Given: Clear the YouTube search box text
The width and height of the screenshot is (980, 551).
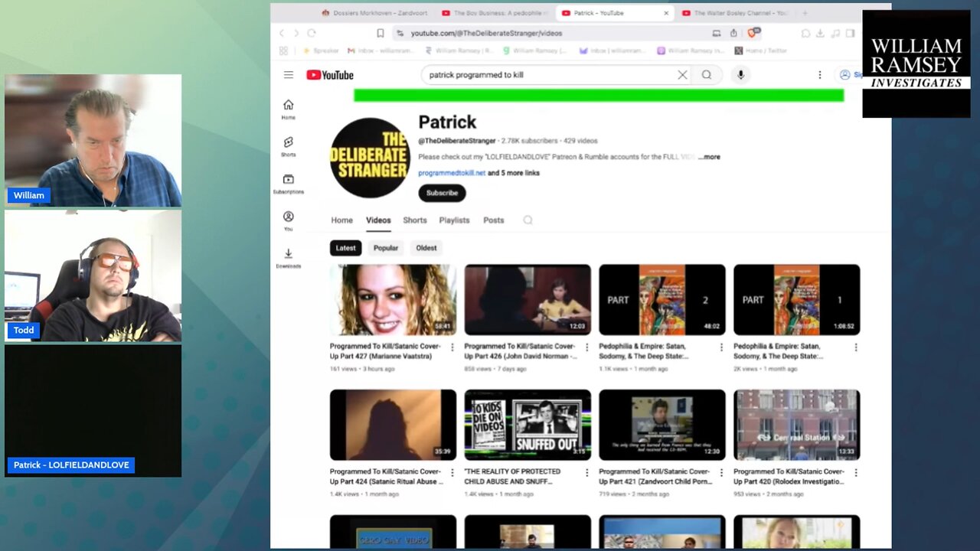Looking at the screenshot, I should pos(682,75).
